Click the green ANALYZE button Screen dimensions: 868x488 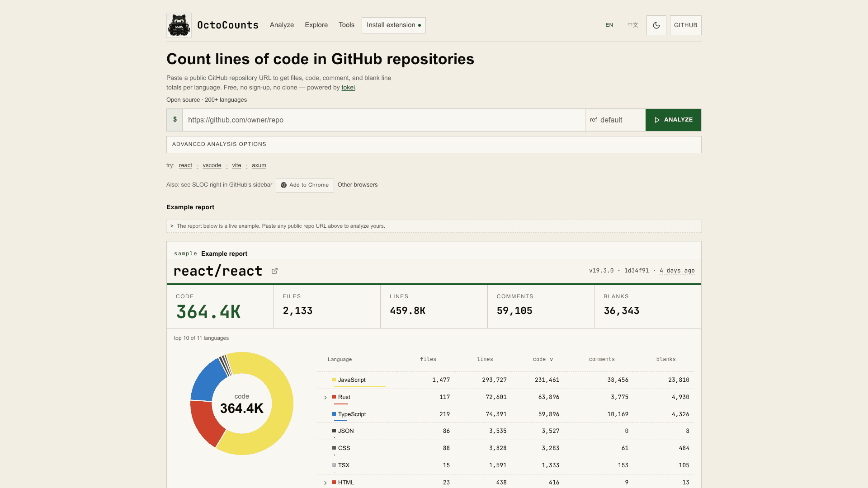point(674,120)
